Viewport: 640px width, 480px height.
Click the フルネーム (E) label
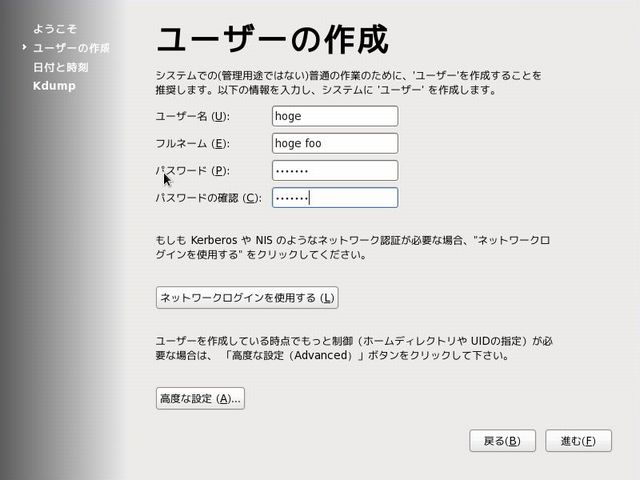[192, 143]
